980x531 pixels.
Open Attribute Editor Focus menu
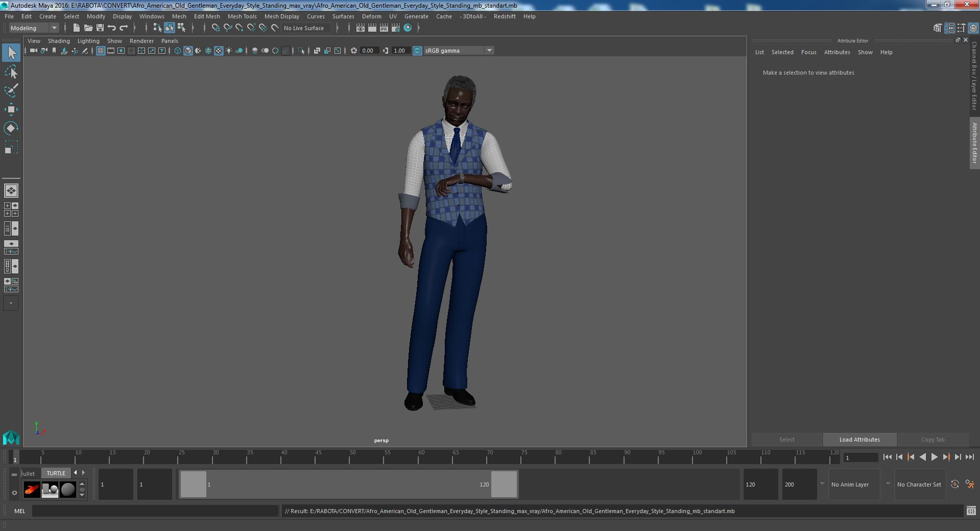pos(808,52)
